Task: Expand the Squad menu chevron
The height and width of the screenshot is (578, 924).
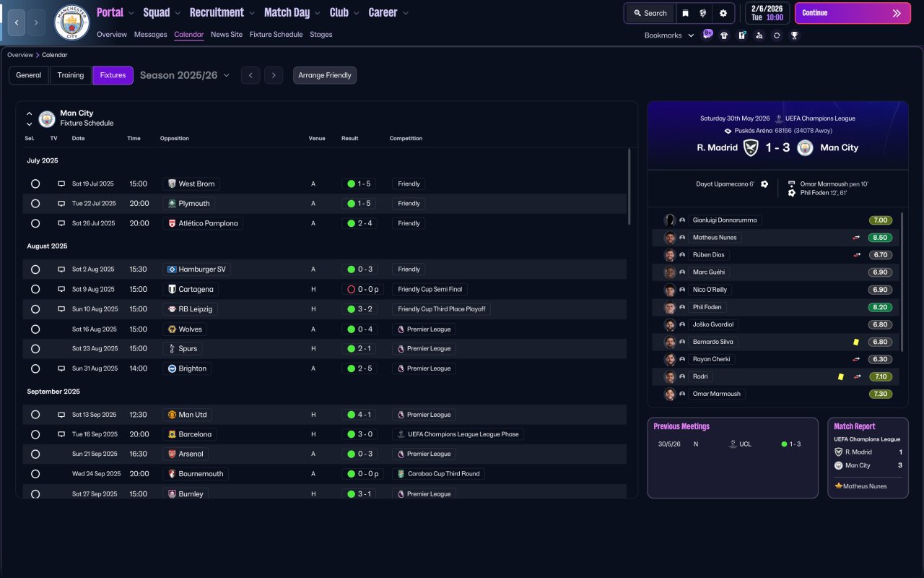Action: [178, 13]
